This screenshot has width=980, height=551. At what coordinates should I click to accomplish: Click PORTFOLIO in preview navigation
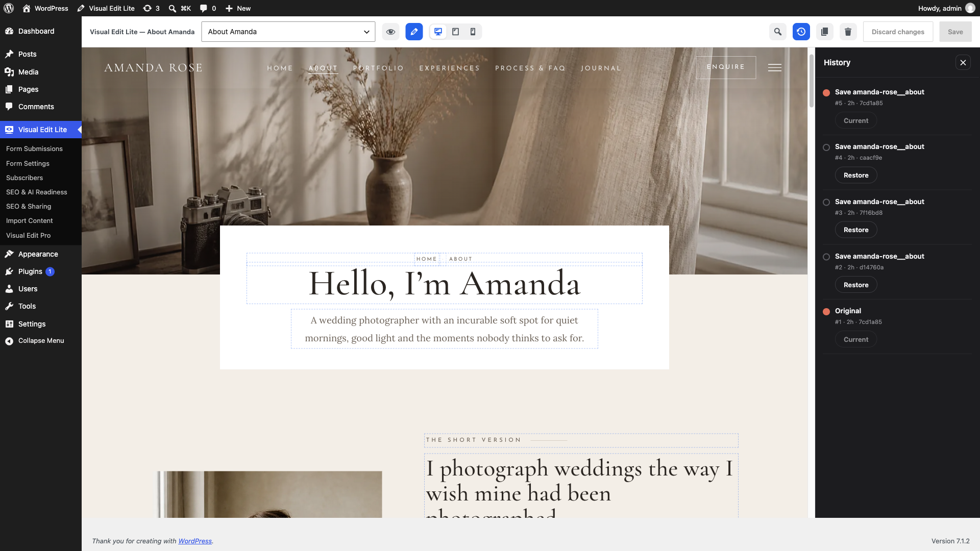378,68
